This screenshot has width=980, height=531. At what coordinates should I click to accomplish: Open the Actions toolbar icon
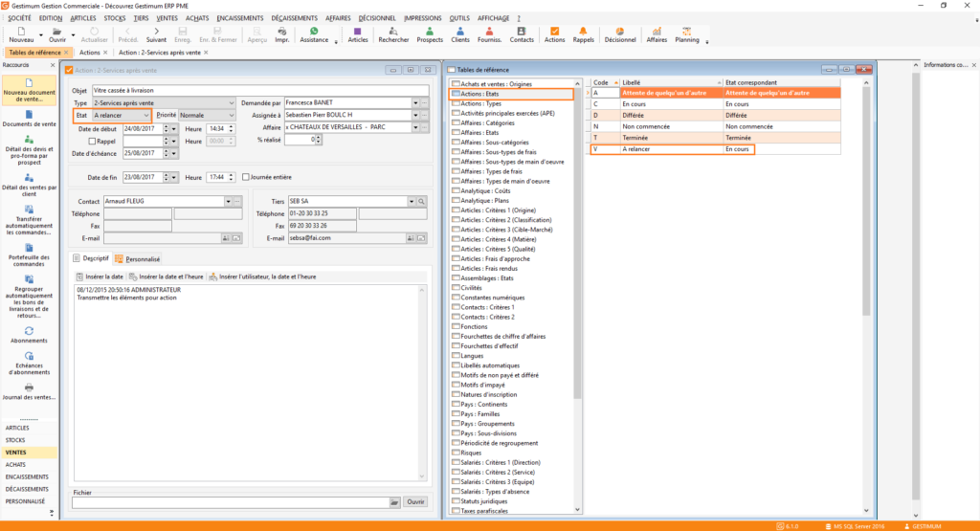click(554, 32)
